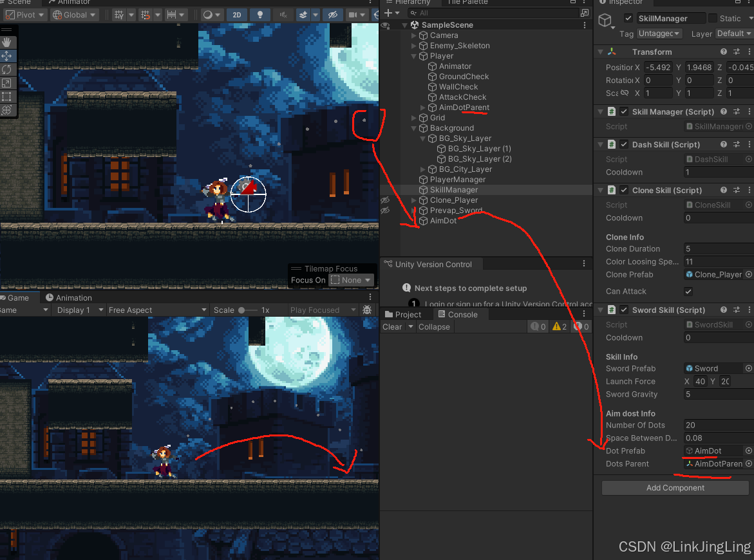Open the Tag dropdown showing Untagged
Screen dimensions: 754x560
click(659, 33)
